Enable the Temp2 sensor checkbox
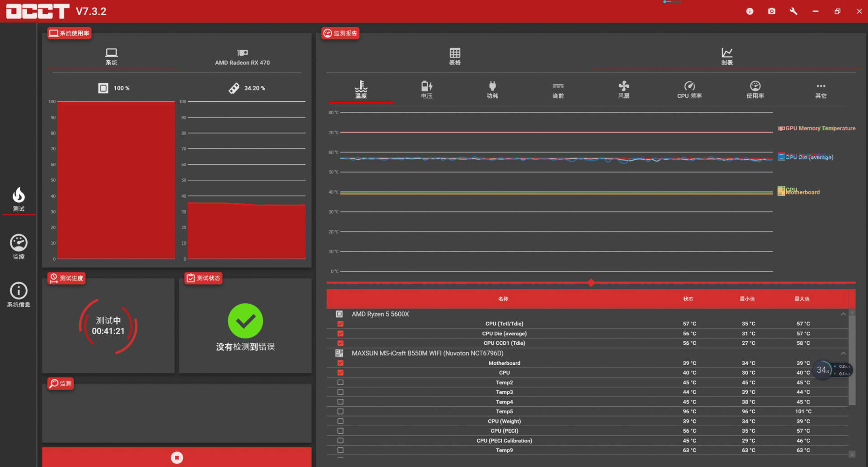Screen dimensions: 868x467 point(340,382)
